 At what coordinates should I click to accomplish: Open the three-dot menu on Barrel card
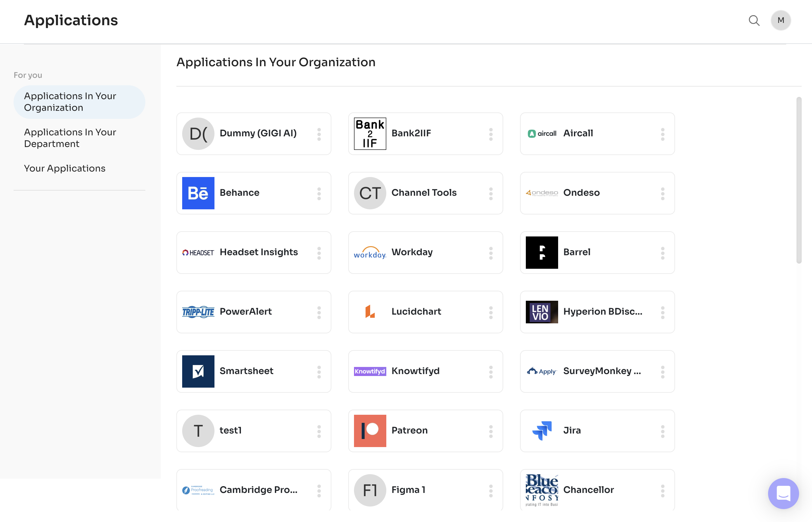[x=662, y=253]
